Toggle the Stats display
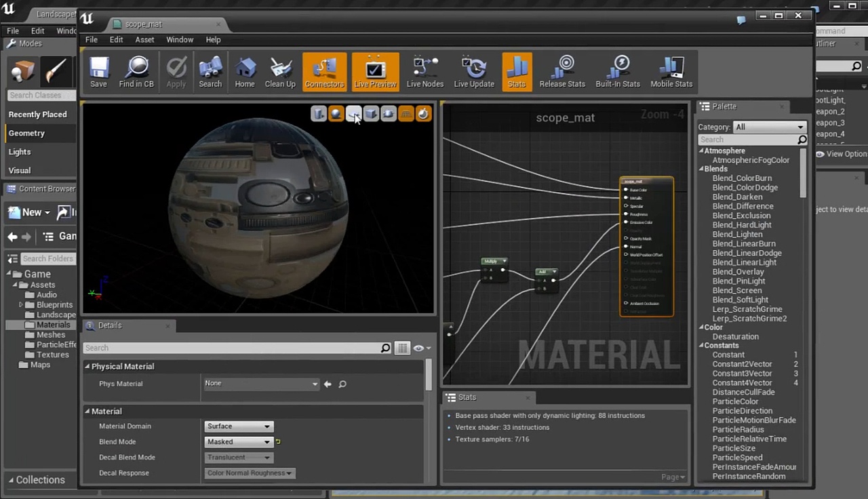This screenshot has width=868, height=499. tap(517, 71)
